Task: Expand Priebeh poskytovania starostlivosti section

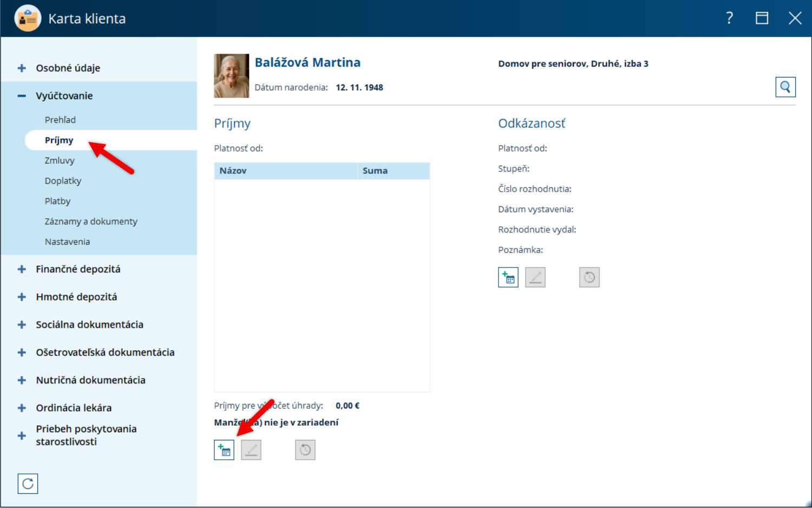Action: coord(22,435)
